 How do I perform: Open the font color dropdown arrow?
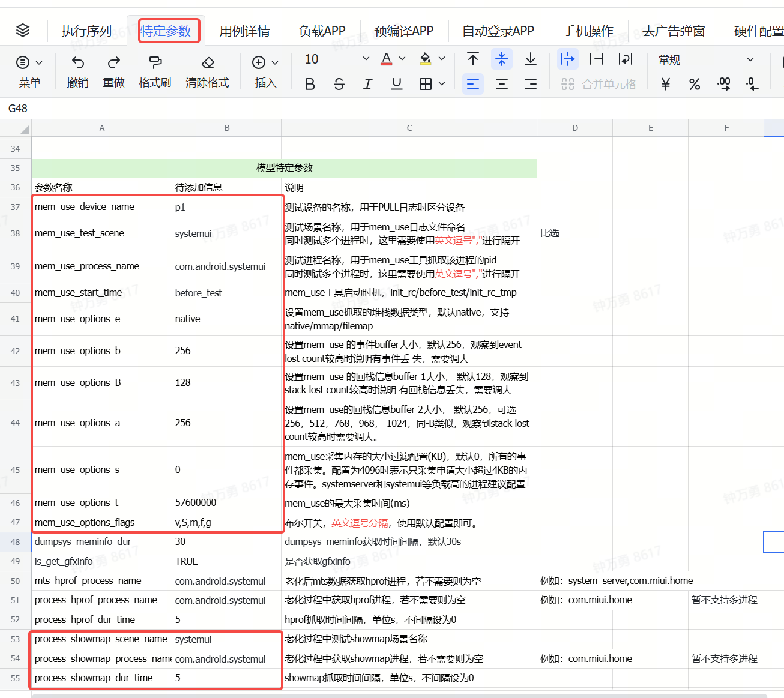pos(402,59)
